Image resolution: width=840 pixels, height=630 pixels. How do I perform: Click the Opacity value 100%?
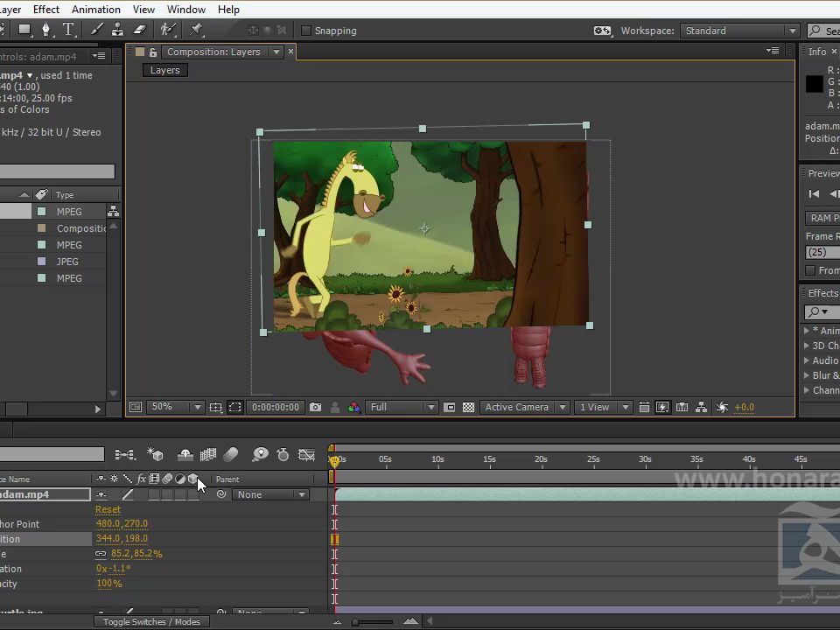coord(108,584)
